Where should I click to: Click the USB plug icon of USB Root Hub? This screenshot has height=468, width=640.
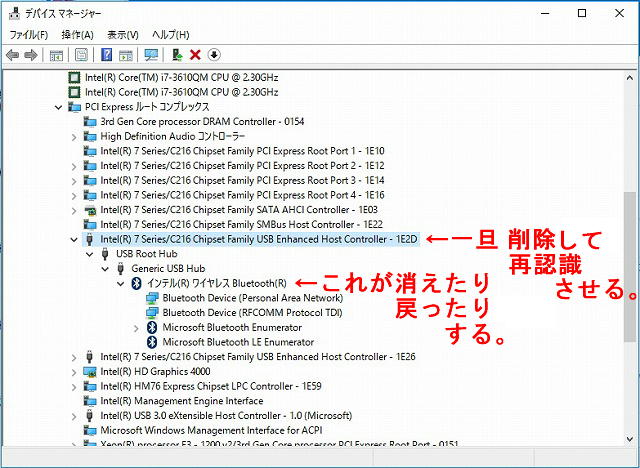pyautogui.click(x=105, y=254)
